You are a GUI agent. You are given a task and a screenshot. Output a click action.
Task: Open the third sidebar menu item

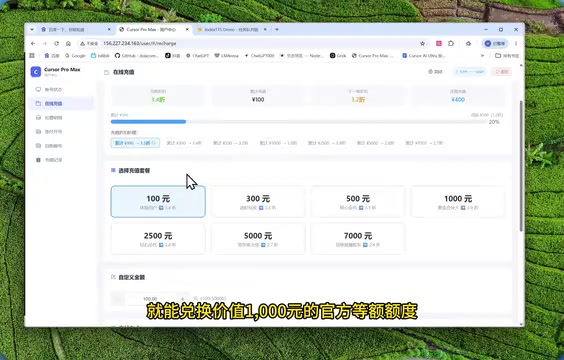click(60, 118)
